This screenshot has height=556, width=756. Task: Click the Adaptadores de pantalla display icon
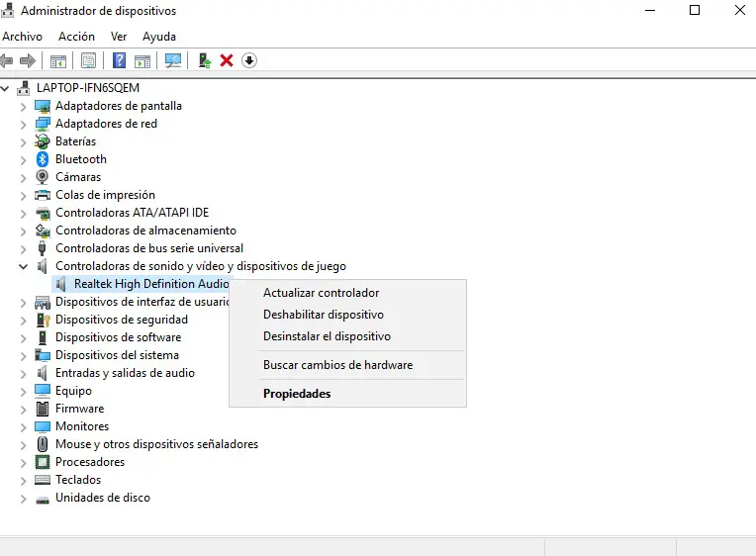43,106
